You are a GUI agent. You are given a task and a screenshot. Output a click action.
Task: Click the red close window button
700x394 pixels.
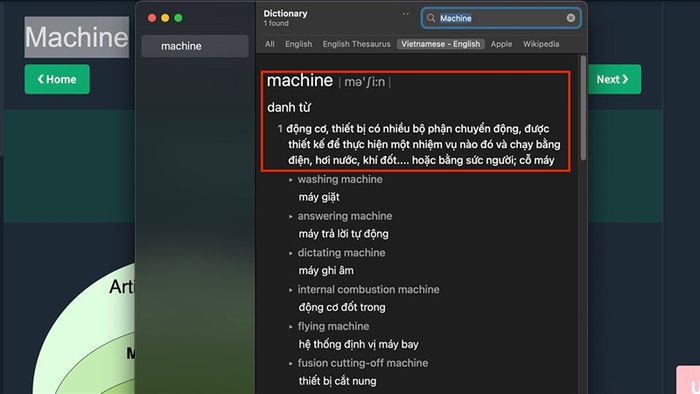point(152,18)
